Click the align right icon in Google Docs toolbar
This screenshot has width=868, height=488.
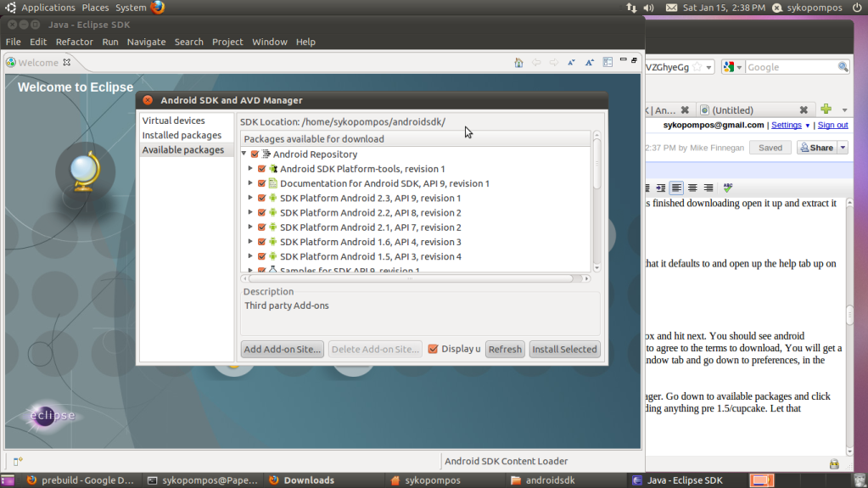click(x=708, y=188)
